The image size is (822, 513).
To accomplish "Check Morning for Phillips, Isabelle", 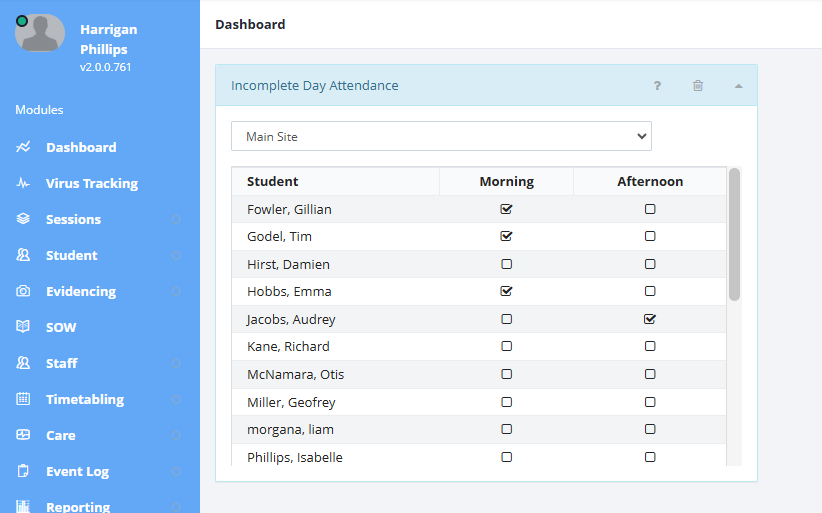I will (506, 457).
